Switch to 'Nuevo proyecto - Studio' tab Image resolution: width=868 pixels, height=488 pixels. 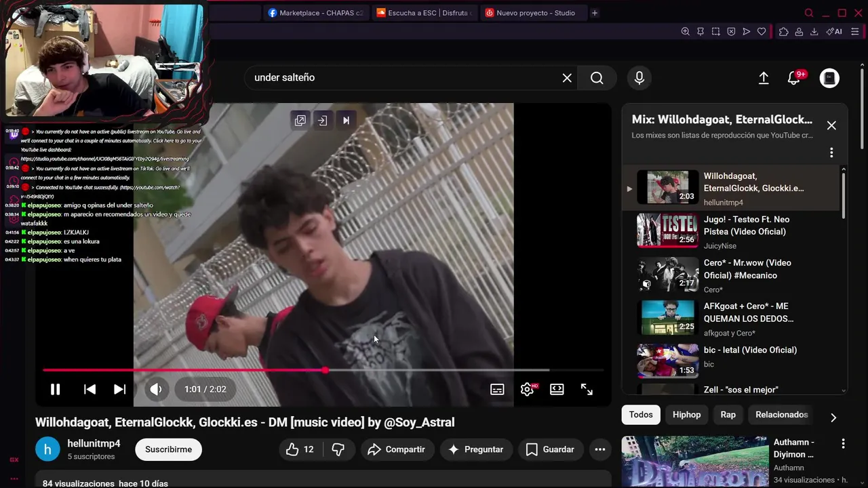(532, 13)
